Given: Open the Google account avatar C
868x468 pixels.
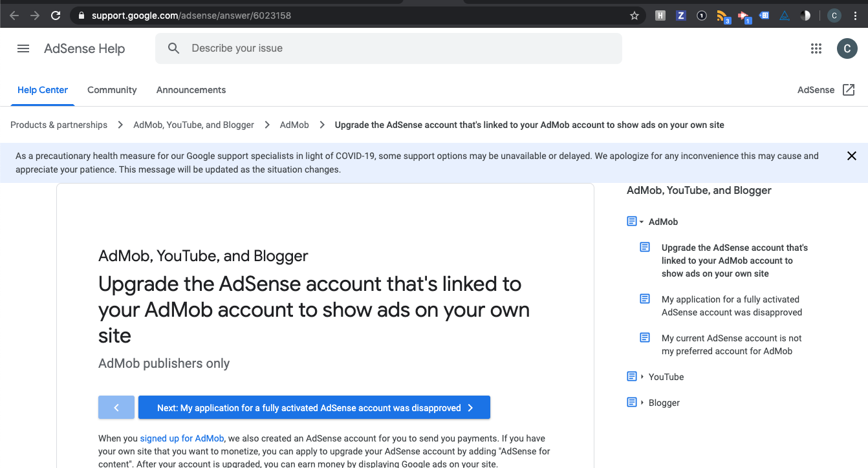Looking at the screenshot, I should (847, 48).
